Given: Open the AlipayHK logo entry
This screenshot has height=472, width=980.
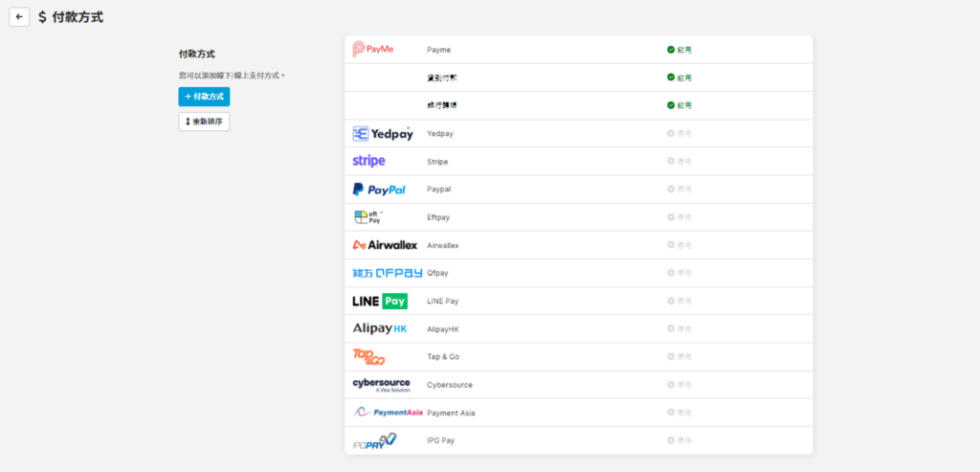Looking at the screenshot, I should 380,328.
